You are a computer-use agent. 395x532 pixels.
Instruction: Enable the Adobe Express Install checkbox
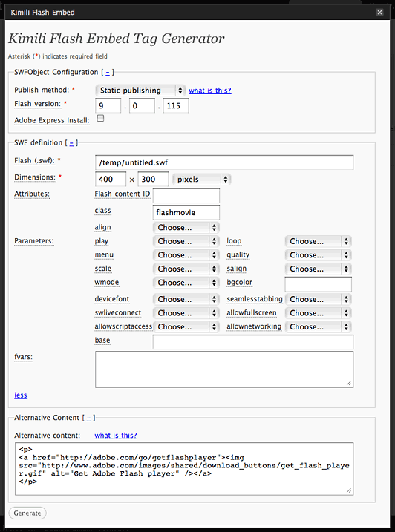click(x=100, y=119)
